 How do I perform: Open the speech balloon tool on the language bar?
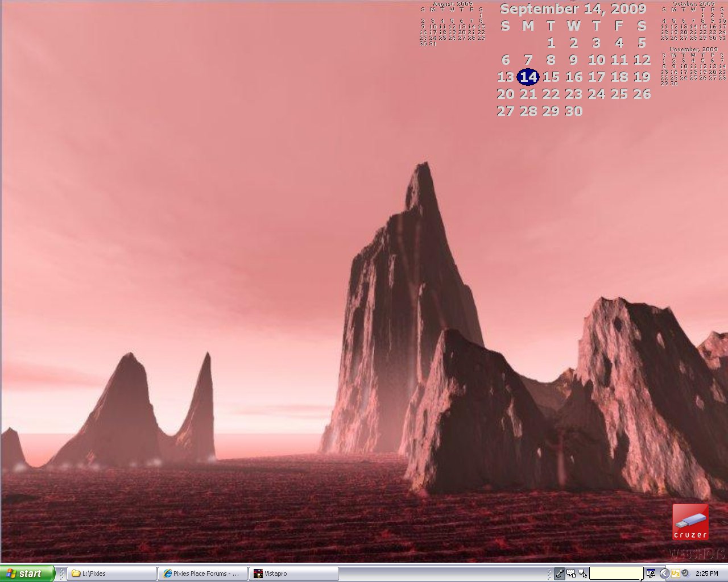pos(571,573)
